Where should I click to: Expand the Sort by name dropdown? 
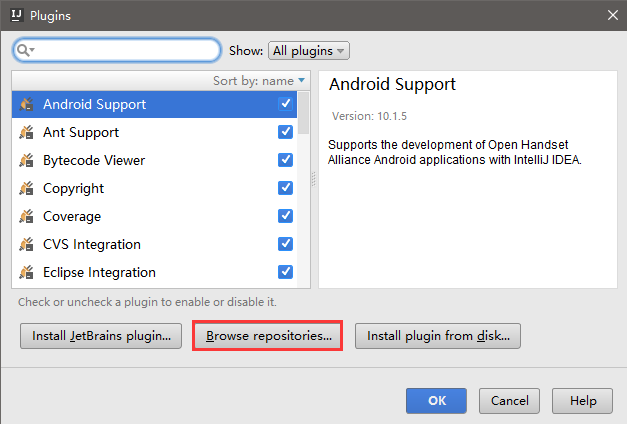tap(259, 81)
